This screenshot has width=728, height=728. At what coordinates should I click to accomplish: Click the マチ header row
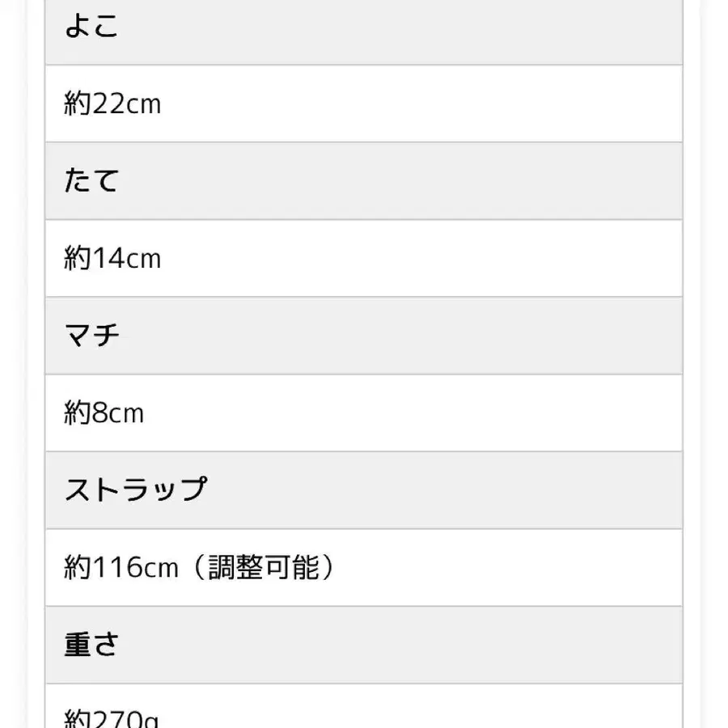click(x=364, y=336)
